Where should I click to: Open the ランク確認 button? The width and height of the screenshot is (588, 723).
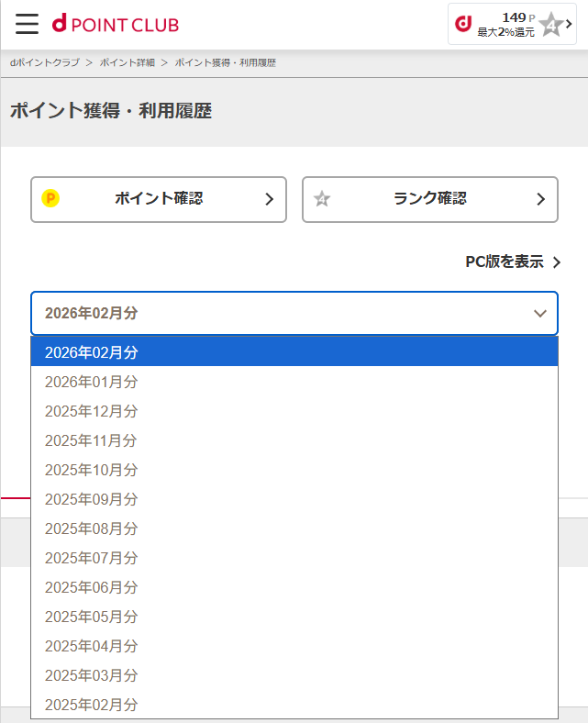pyautogui.click(x=430, y=199)
